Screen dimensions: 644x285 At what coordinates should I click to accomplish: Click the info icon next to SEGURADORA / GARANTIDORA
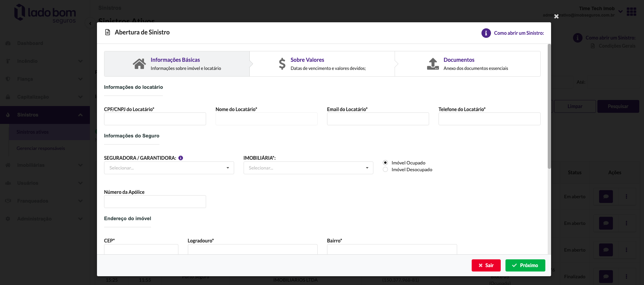[181, 158]
